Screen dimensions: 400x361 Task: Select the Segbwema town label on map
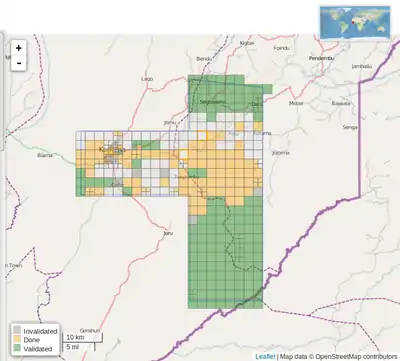pyautogui.click(x=213, y=102)
